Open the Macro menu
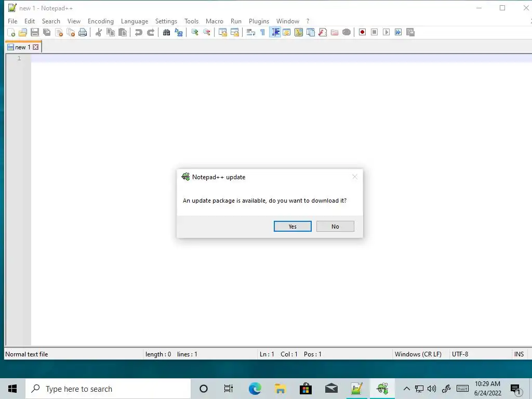The width and height of the screenshot is (532, 399). pyautogui.click(x=215, y=21)
